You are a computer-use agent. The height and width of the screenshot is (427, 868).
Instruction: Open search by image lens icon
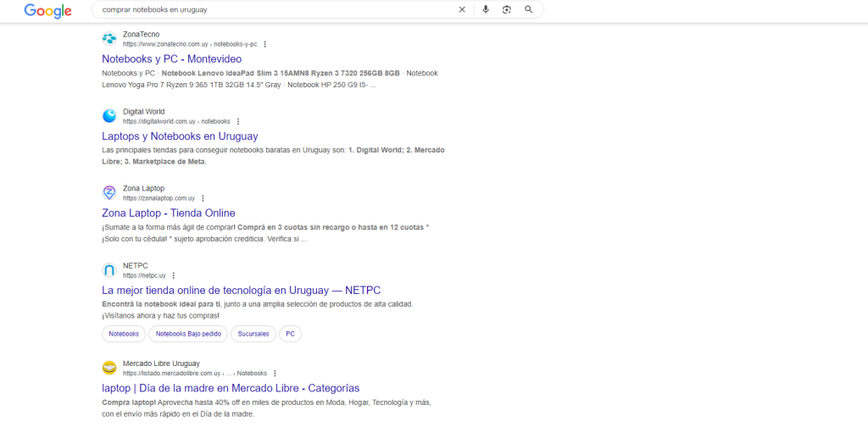[x=507, y=10]
